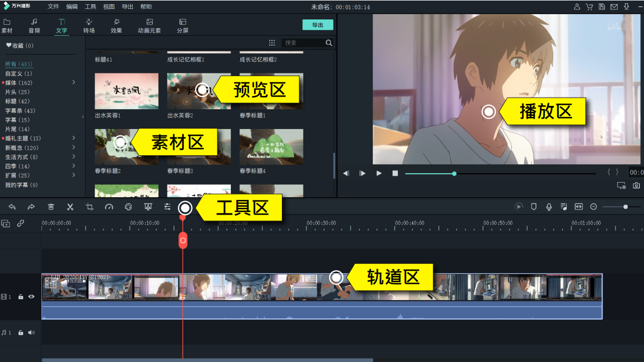Open the 帮助 menu
The width and height of the screenshot is (644, 362).
coord(146,7)
